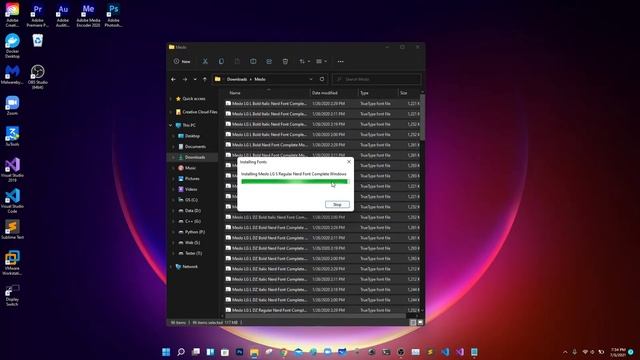
Task: Sort by Date modified column header
Action: (x=334, y=93)
